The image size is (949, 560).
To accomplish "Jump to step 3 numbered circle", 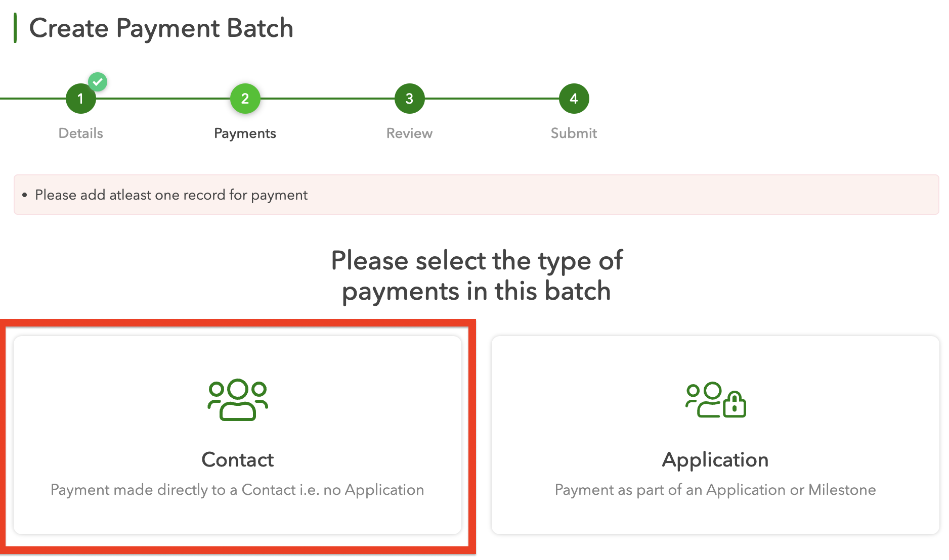I will coord(409,99).
